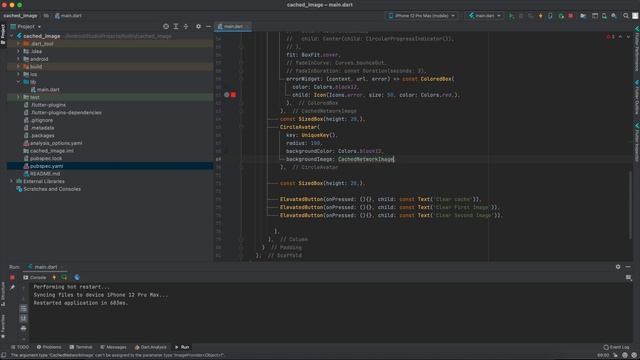This screenshot has height=360, width=640.
Task: Collapse the cached_image root folder
Action: (x=12, y=36)
